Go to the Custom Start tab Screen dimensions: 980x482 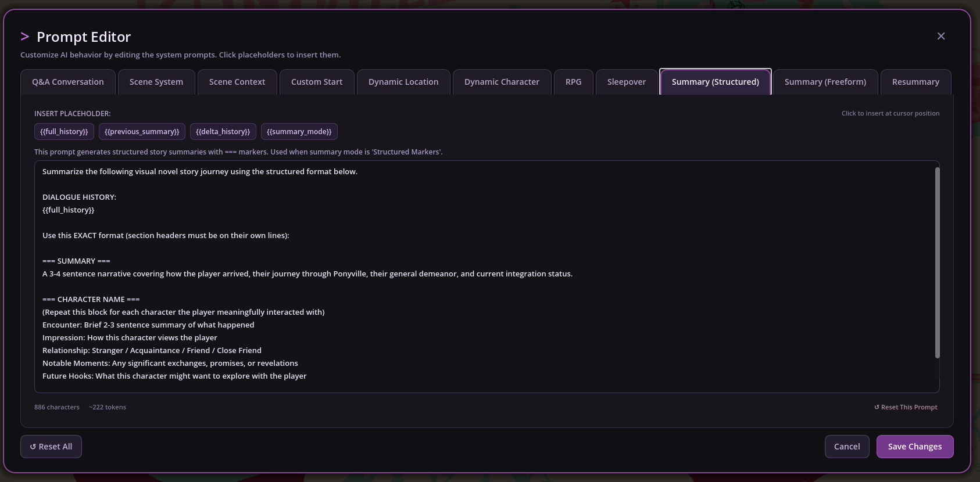317,82
